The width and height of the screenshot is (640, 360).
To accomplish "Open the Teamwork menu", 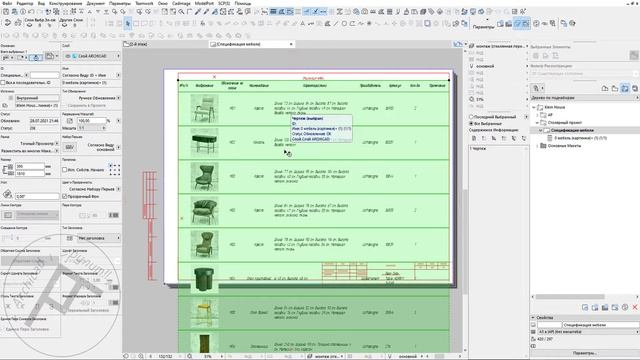I will [x=144, y=3].
